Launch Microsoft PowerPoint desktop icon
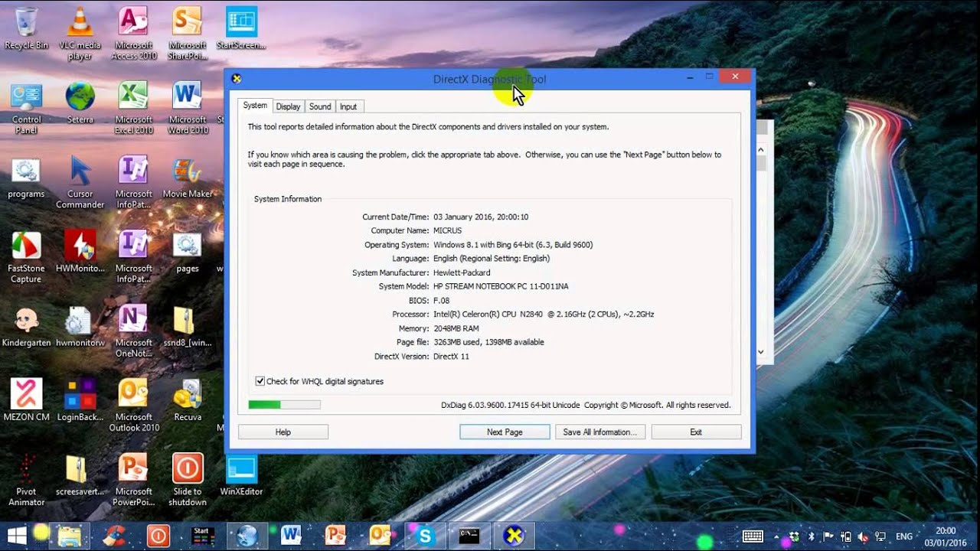Screen dimensions: 980x551 tap(134, 480)
